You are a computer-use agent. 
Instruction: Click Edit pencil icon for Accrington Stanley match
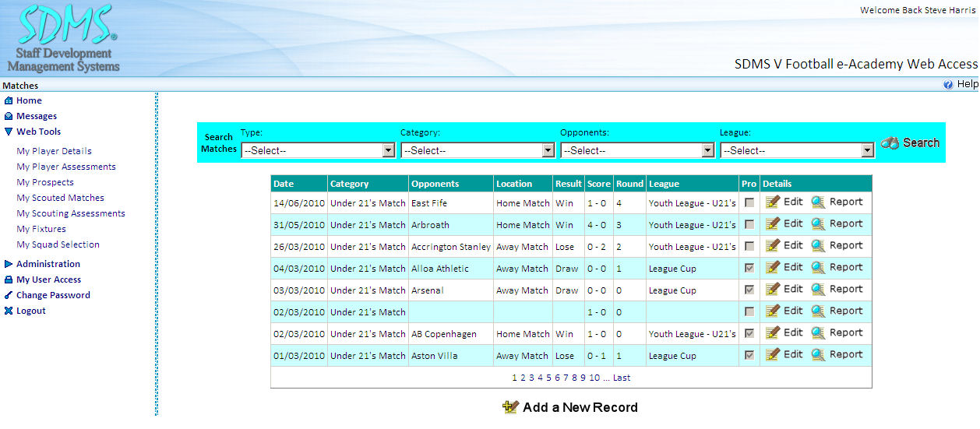773,245
